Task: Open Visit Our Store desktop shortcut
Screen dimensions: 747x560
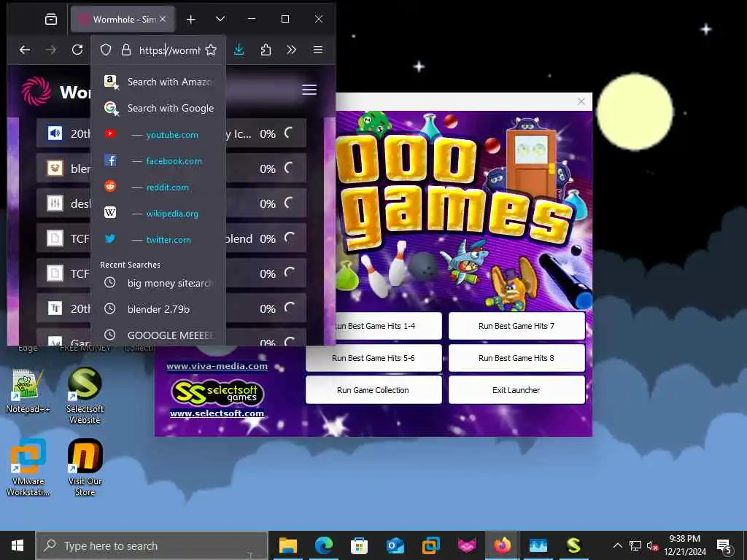Action: (x=85, y=467)
